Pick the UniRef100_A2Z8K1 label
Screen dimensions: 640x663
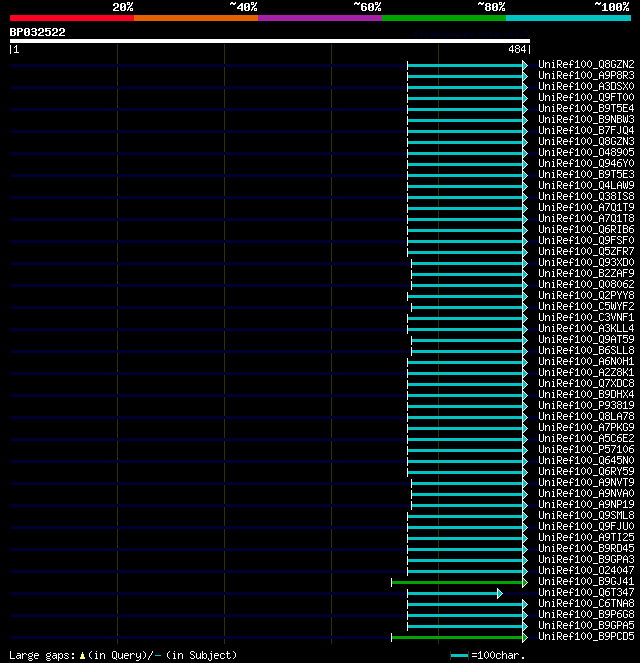click(586, 372)
